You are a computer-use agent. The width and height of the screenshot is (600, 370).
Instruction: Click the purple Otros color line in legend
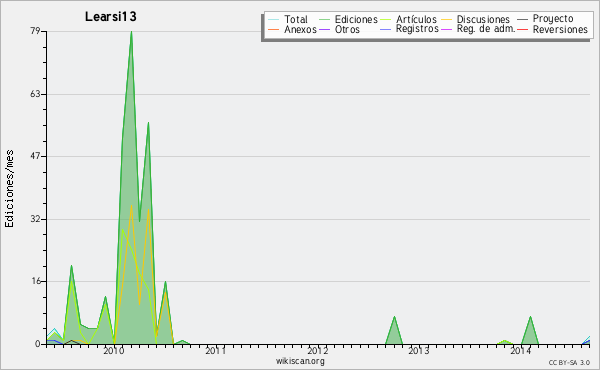point(324,29)
